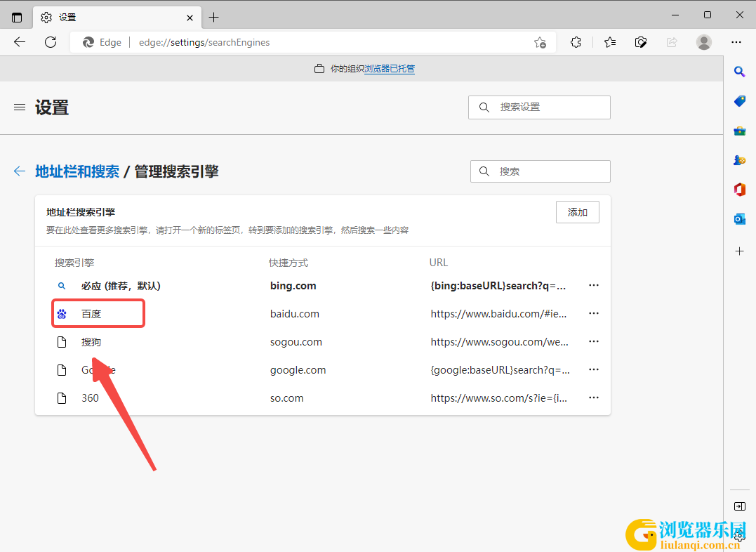Focus the 搜索设置 search box
Viewport: 756px width, 552px height.
click(539, 107)
